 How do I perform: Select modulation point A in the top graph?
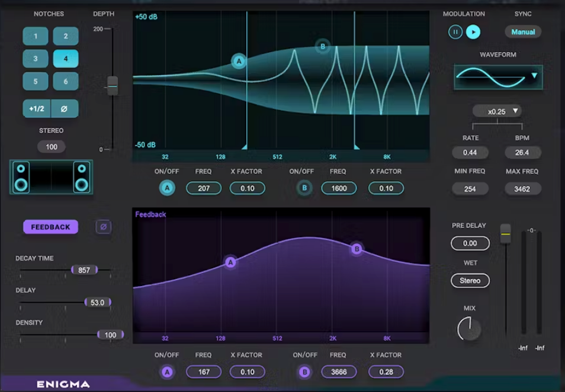tap(239, 62)
